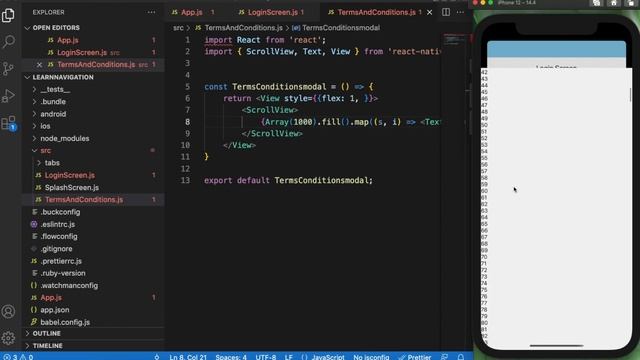Expand the tabs folder
This screenshot has height=360, width=640.
click(52, 163)
